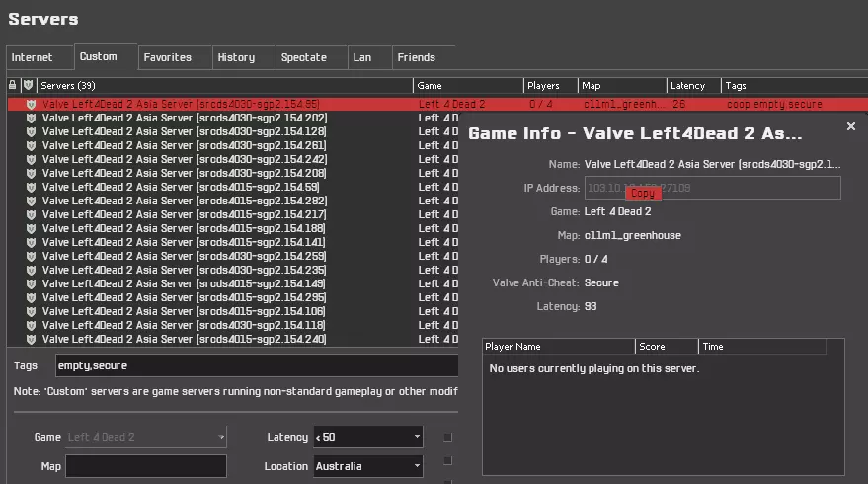Select server name srcds4030-sgp2.154.128
868x484 pixels.
(x=185, y=131)
